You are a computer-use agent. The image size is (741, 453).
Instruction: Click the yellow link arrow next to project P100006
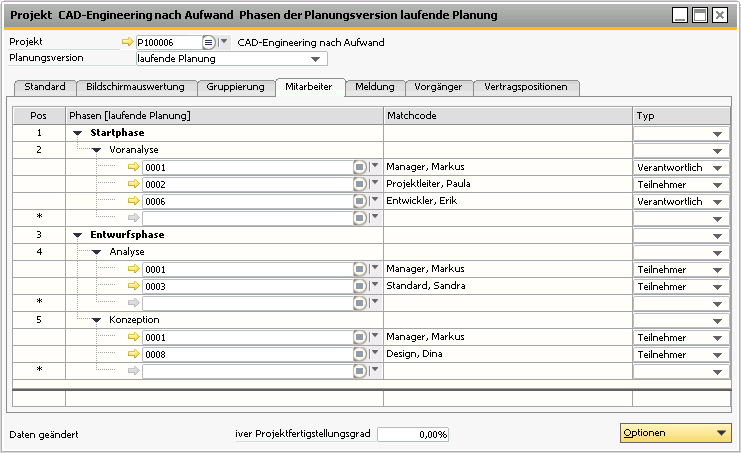pos(126,43)
